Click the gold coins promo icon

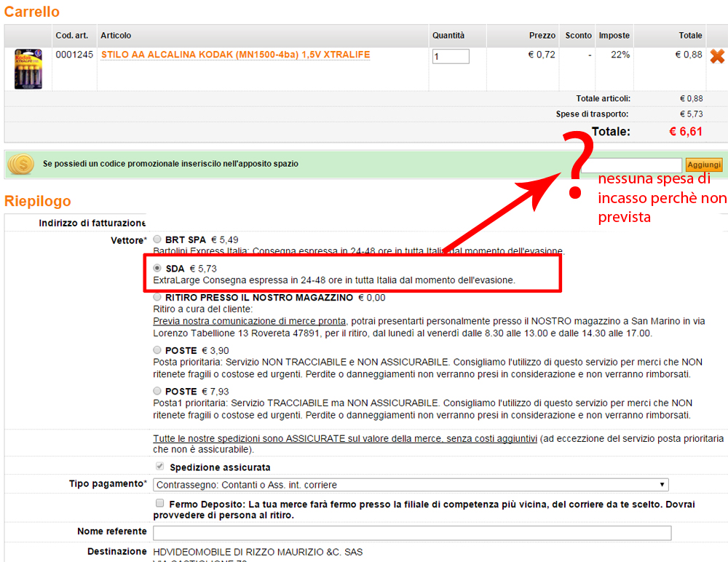click(x=21, y=164)
